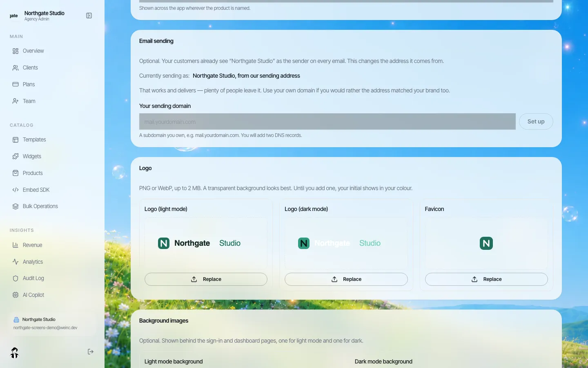Click the 'Background images' heading
This screenshot has height=368, width=588.
pyautogui.click(x=164, y=321)
